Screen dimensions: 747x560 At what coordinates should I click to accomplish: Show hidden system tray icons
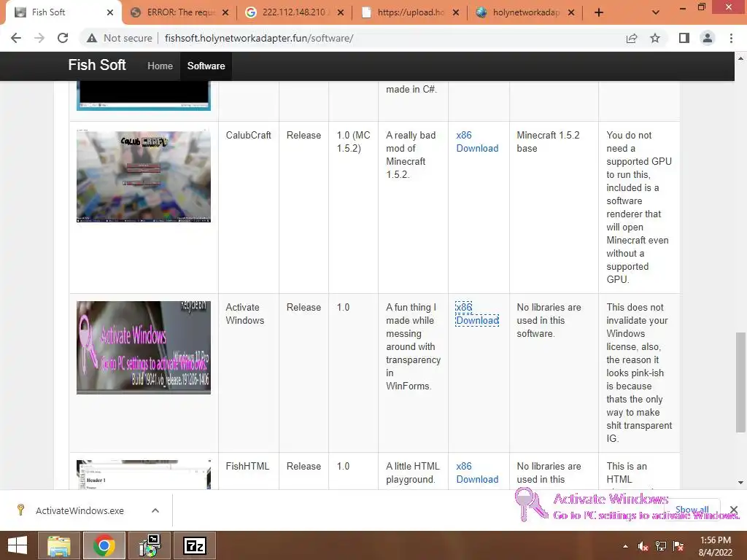click(625, 546)
